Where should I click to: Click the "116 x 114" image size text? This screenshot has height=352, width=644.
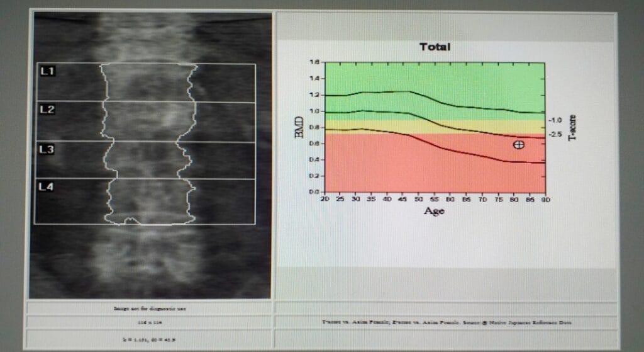pyautogui.click(x=148, y=322)
